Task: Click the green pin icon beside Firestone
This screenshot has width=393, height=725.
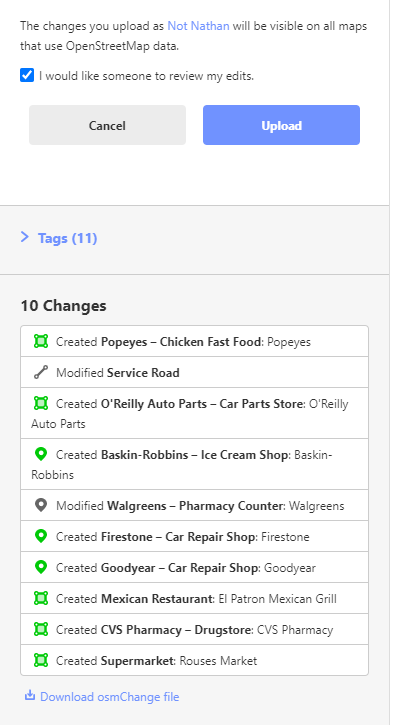Action: 41,536
